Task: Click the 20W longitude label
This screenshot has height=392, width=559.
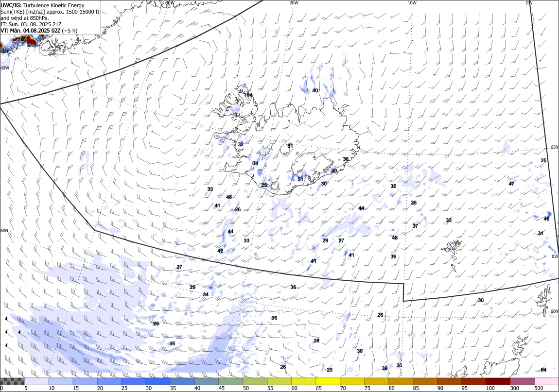Action: click(294, 3)
